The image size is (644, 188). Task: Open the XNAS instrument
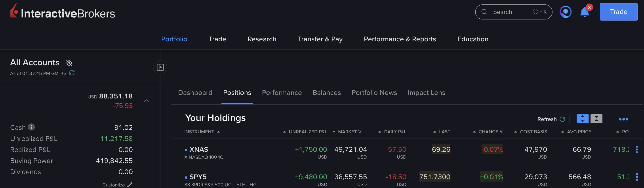tap(199, 150)
